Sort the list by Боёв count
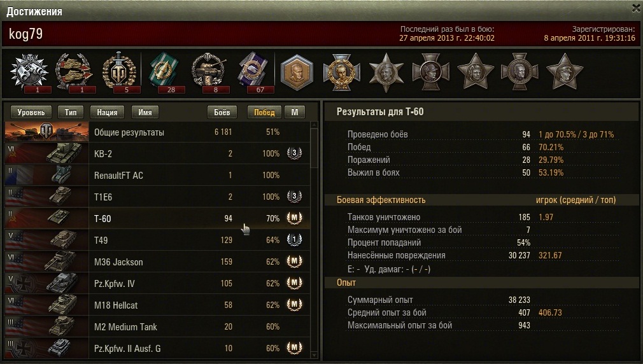 tap(222, 112)
